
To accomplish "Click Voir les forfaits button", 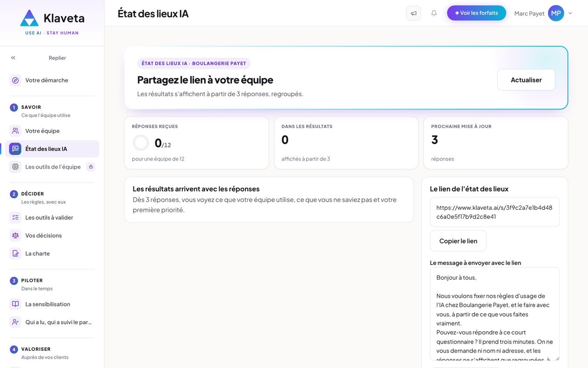I will pos(476,13).
